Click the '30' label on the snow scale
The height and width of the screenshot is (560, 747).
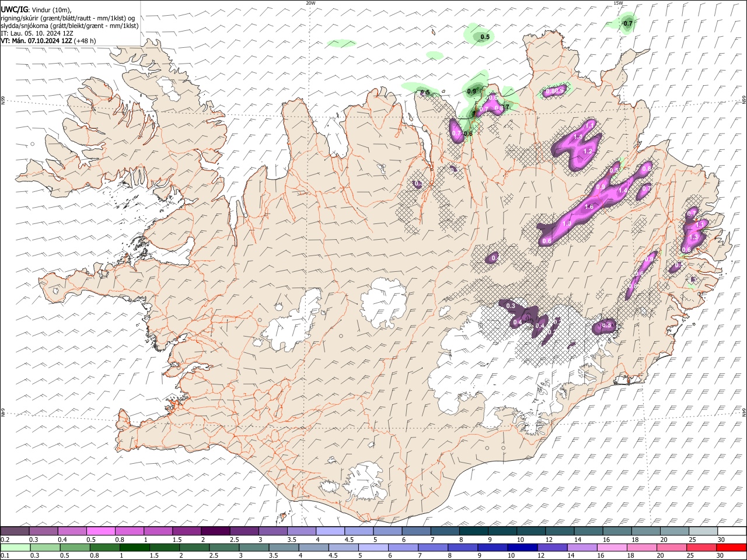721,539
